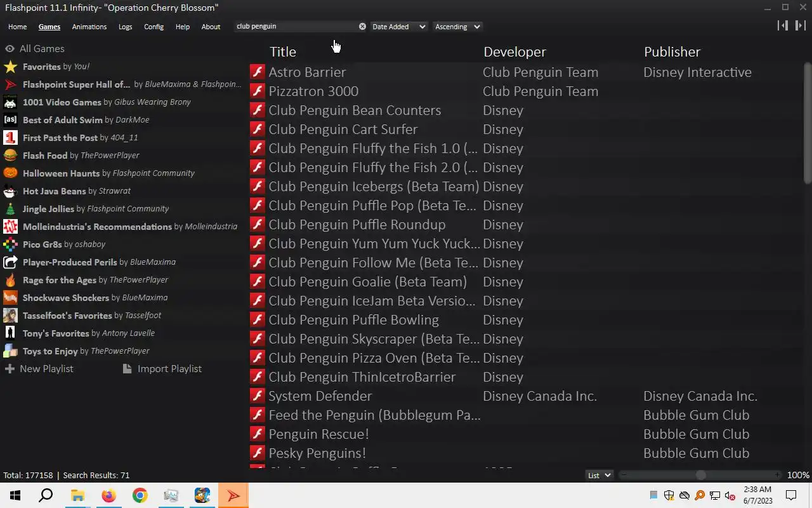Open First Past the Post playlist icon

(10, 138)
